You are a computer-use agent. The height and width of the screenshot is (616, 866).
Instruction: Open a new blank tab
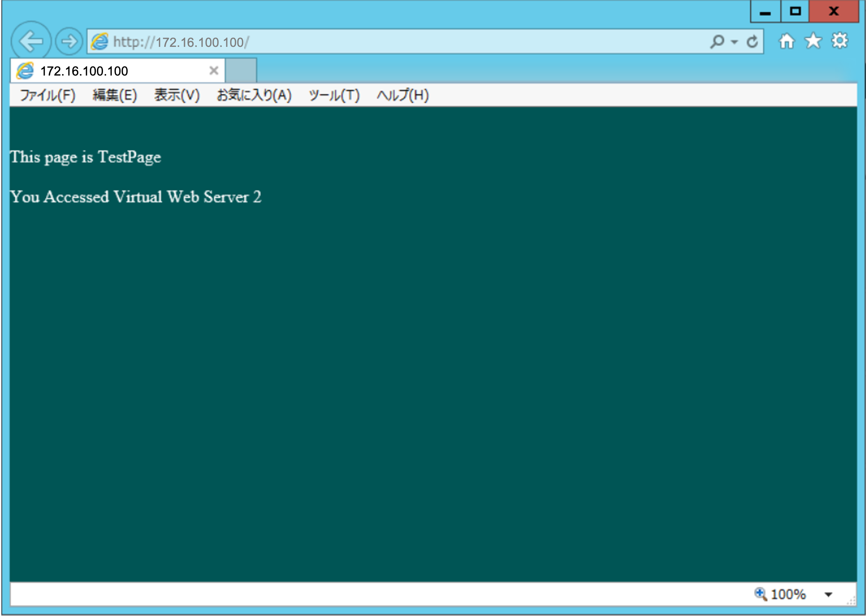click(241, 71)
